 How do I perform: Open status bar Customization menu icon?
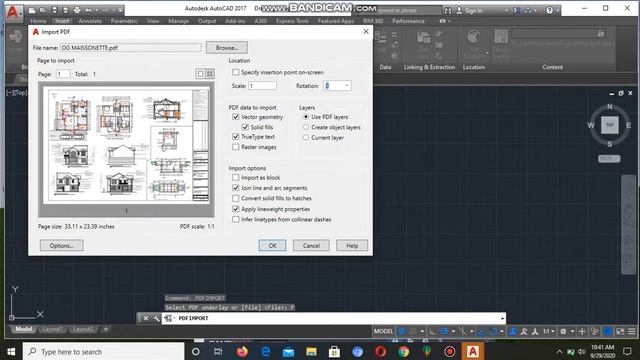pyautogui.click(x=631, y=331)
